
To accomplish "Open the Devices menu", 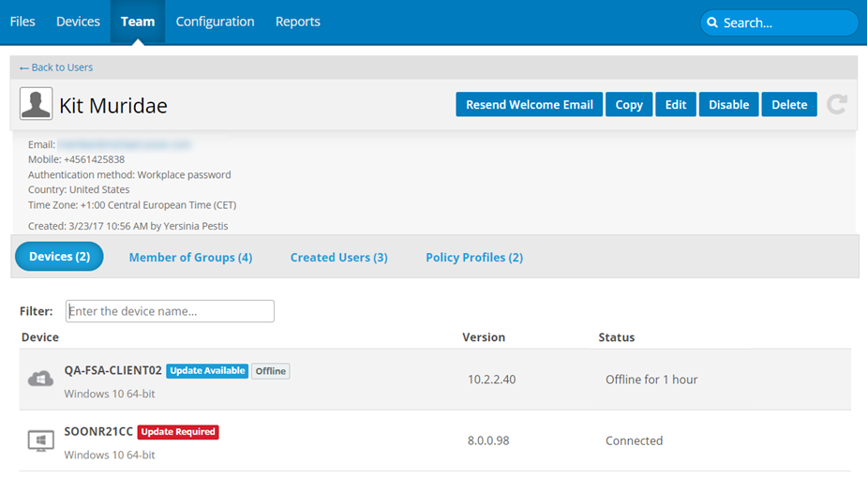I will [78, 22].
